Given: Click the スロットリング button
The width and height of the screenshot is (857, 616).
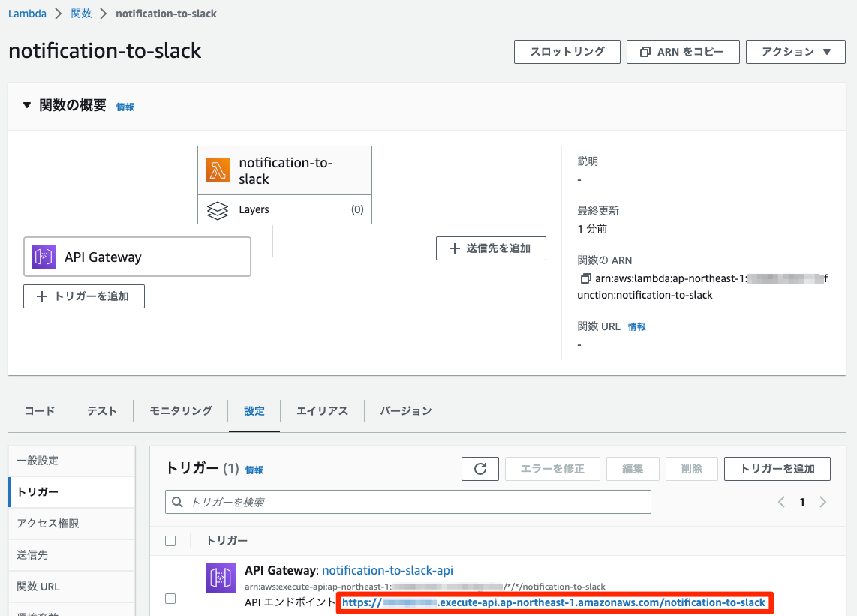Looking at the screenshot, I should [567, 52].
